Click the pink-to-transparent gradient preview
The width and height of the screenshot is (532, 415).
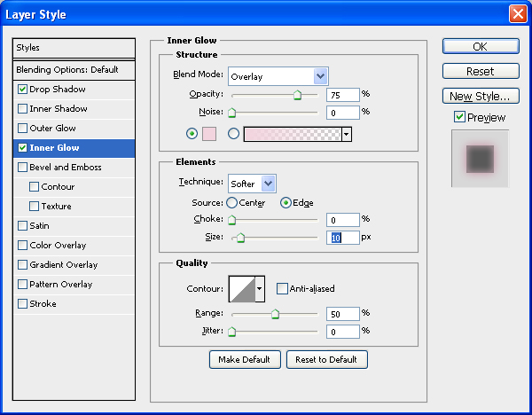tap(293, 135)
